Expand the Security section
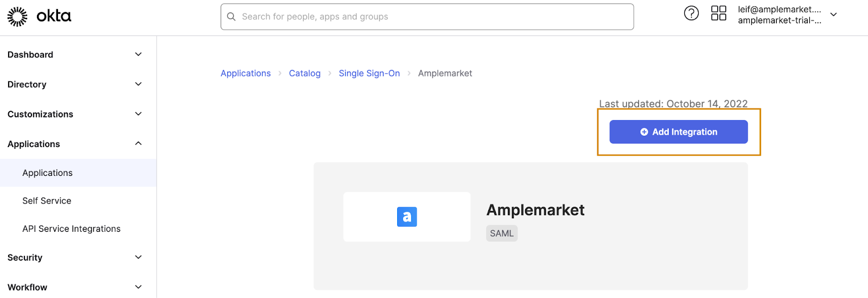This screenshot has width=868, height=298. click(138, 257)
